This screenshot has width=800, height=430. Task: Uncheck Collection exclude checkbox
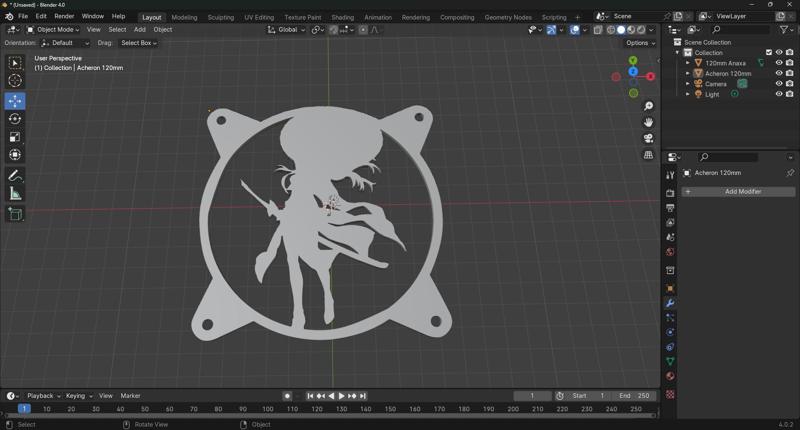(769, 53)
